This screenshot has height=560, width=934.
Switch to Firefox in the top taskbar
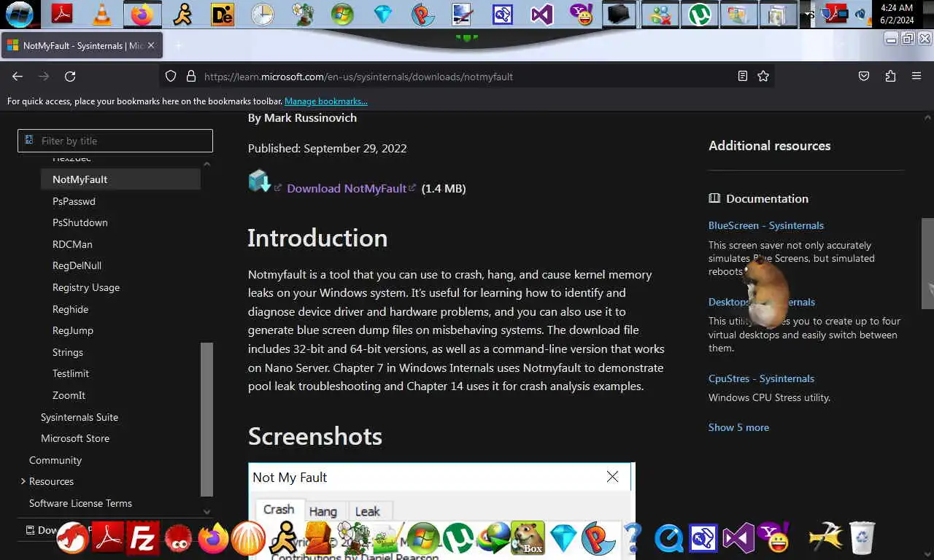(142, 14)
